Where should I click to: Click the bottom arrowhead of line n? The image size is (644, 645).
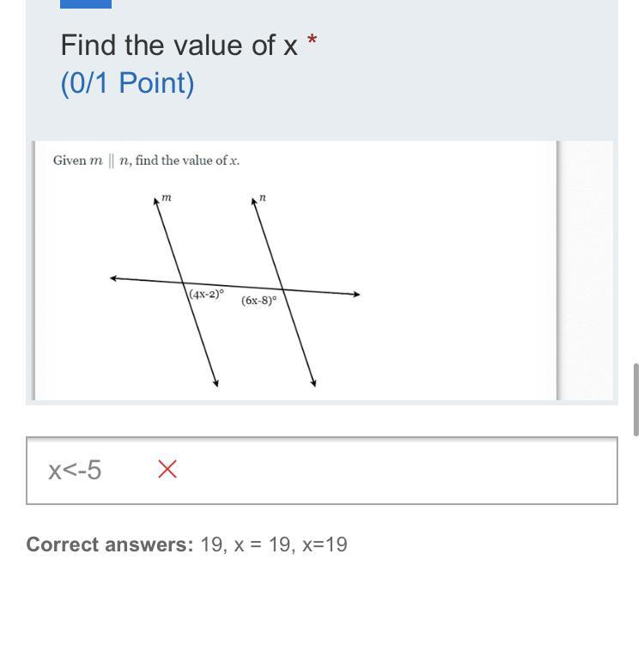pyautogui.click(x=313, y=383)
